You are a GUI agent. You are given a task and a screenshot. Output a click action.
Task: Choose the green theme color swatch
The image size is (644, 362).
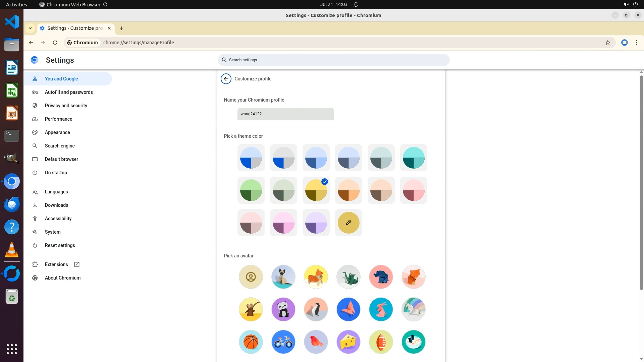click(x=251, y=190)
